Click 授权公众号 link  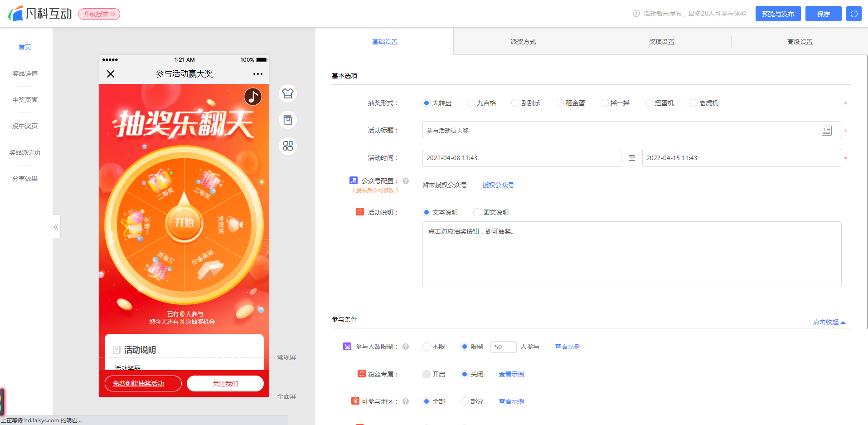coord(498,185)
